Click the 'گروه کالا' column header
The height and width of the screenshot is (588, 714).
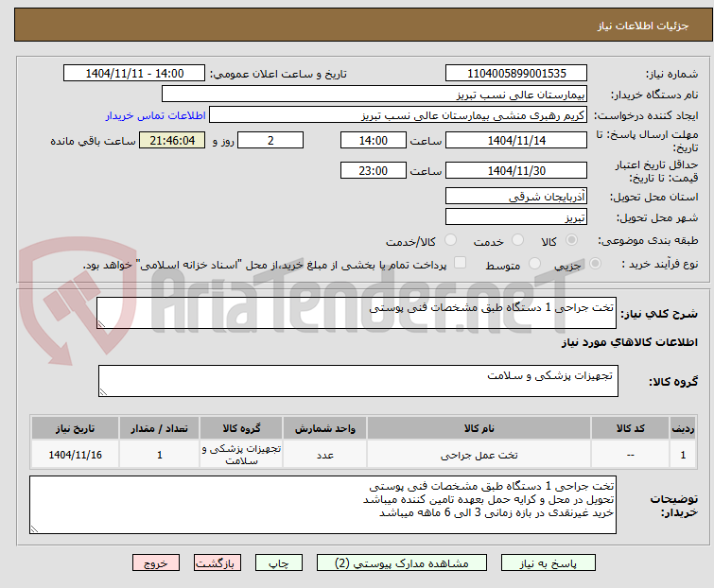pos(241,428)
